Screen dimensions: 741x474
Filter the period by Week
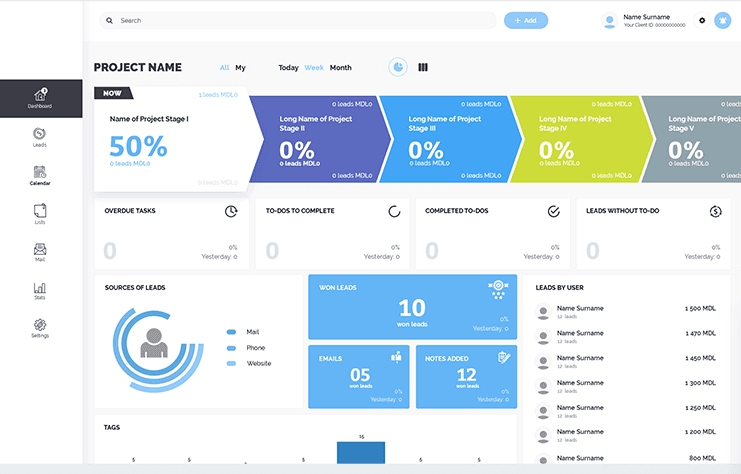coord(314,68)
